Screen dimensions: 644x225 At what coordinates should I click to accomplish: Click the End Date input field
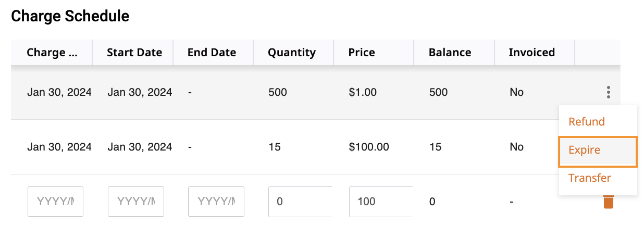(x=216, y=202)
